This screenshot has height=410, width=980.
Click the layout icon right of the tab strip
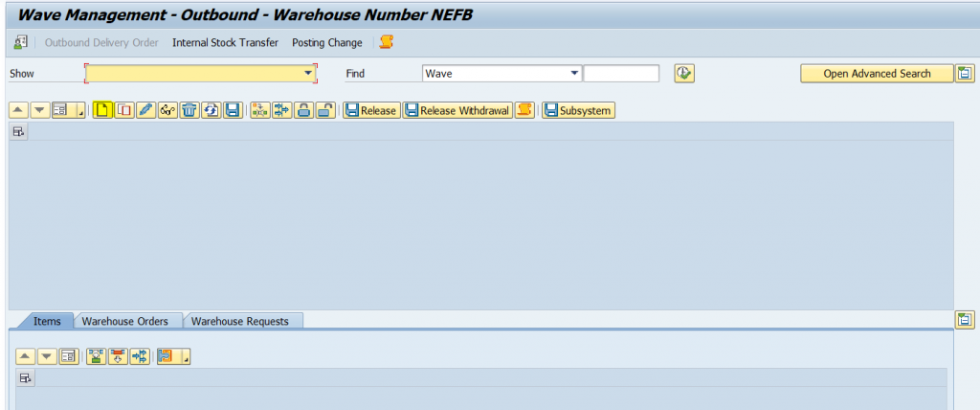coord(965,319)
